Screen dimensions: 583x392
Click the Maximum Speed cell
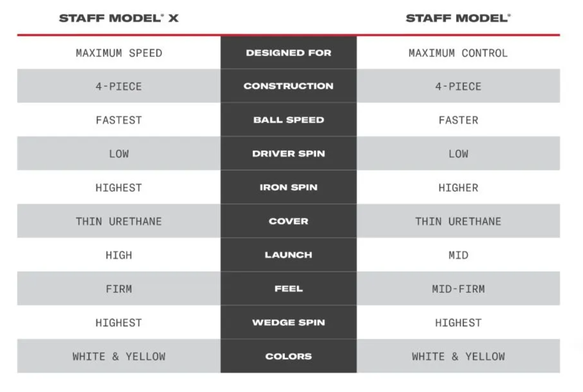(119, 53)
